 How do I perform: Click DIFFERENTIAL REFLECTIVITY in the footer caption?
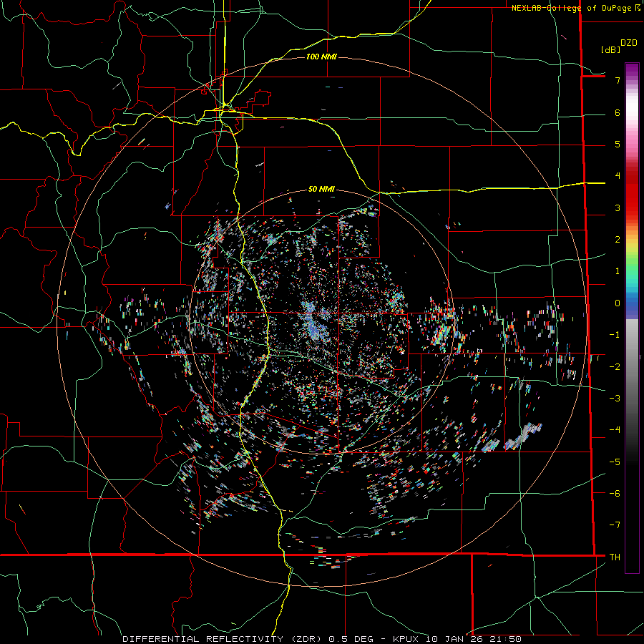coord(203,639)
